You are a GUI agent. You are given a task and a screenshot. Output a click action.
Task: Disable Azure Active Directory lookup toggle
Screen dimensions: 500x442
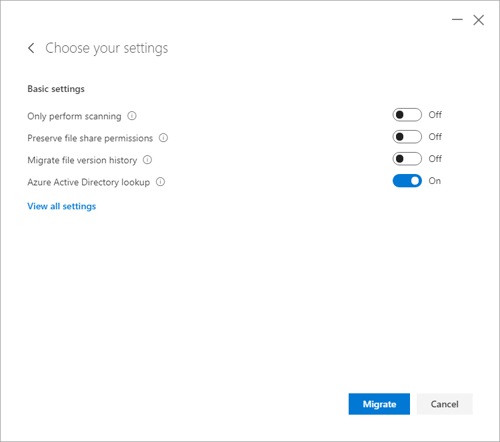pyautogui.click(x=407, y=181)
